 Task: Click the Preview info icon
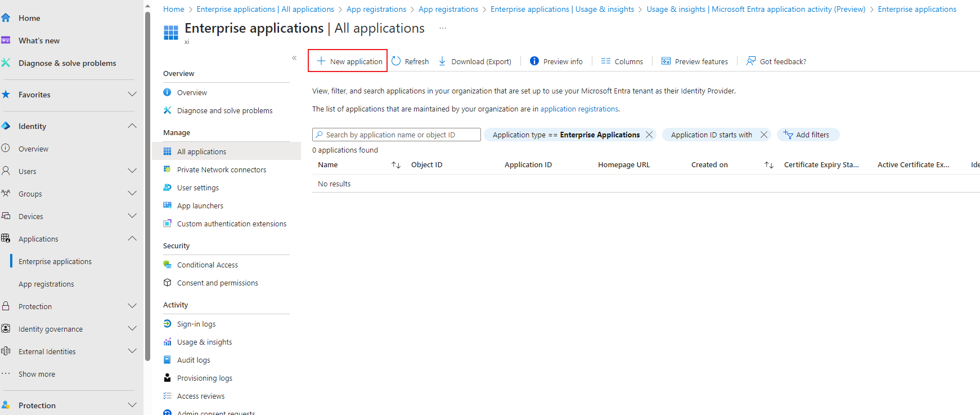[534, 61]
